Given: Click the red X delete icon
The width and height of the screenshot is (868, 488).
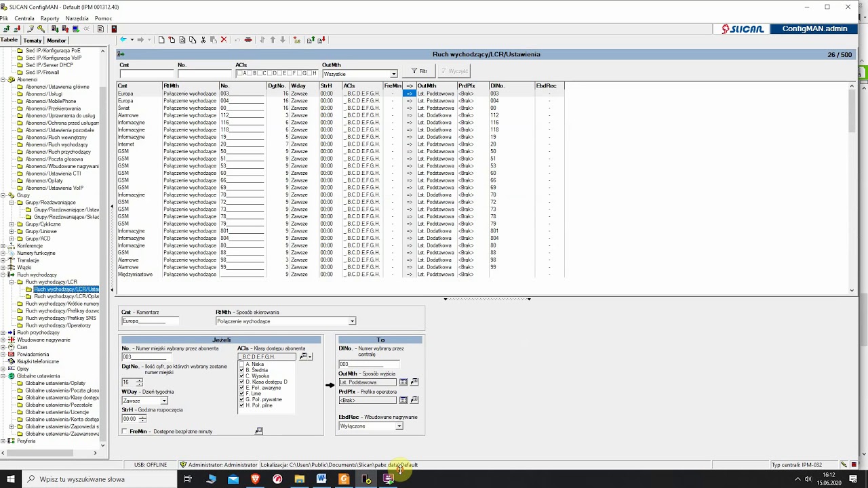Looking at the screenshot, I should 224,40.
